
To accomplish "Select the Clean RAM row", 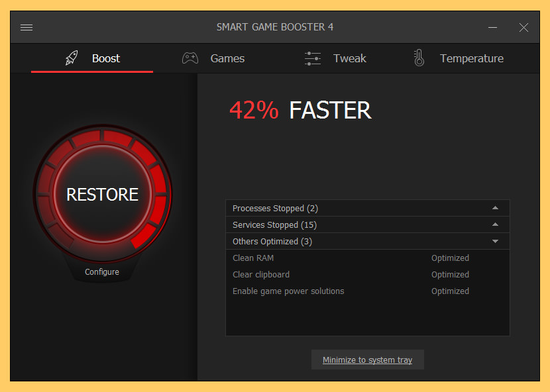I will click(368, 258).
